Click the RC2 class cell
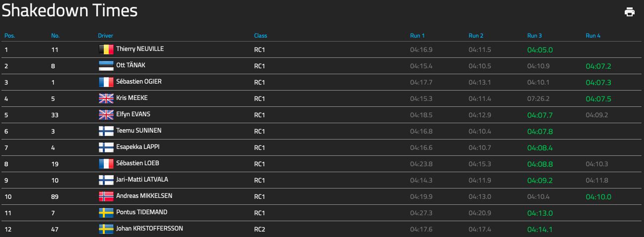Image resolution: width=644 pixels, height=237 pixels. (259, 229)
